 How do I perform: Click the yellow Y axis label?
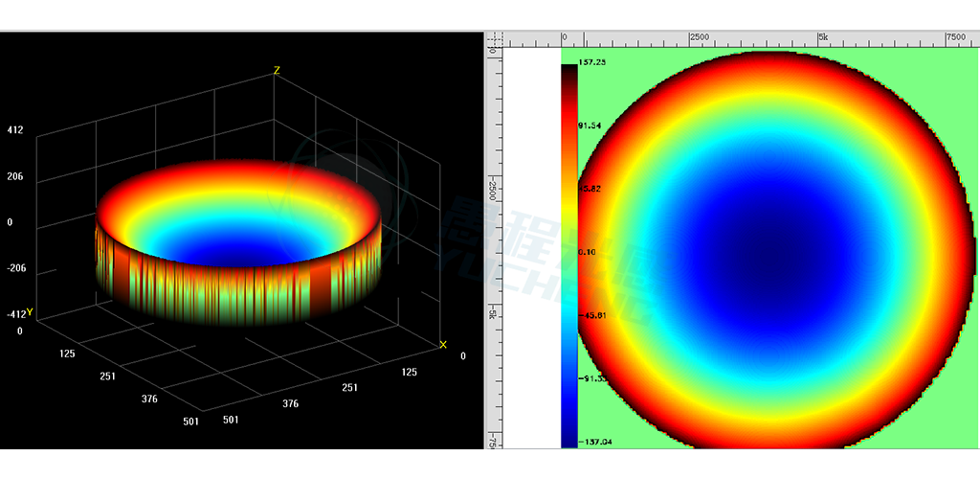(30, 312)
